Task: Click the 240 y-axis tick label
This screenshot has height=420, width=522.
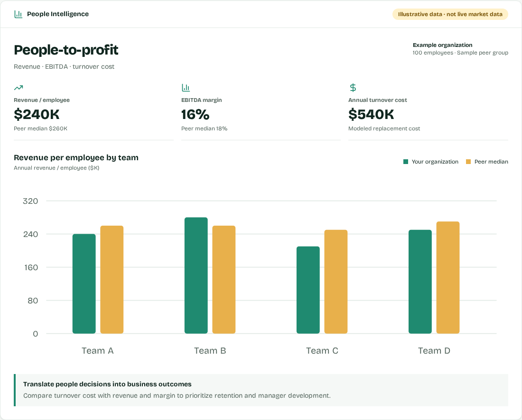Action: coord(31,234)
